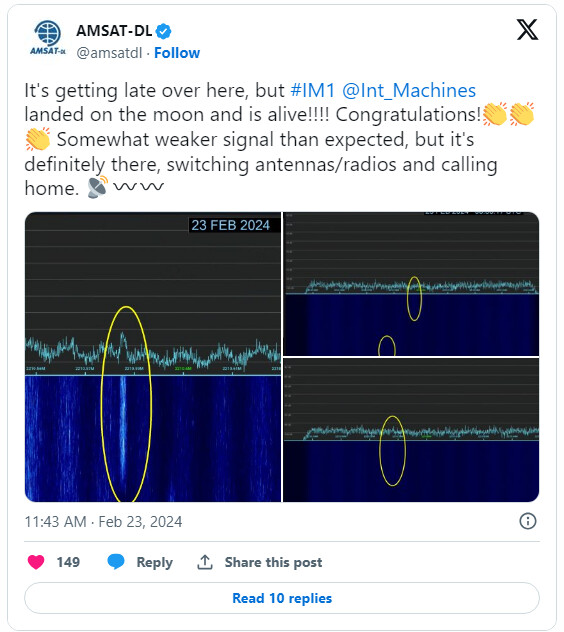Click the @amsatdl handle
The height and width of the screenshot is (632, 564).
tap(109, 53)
